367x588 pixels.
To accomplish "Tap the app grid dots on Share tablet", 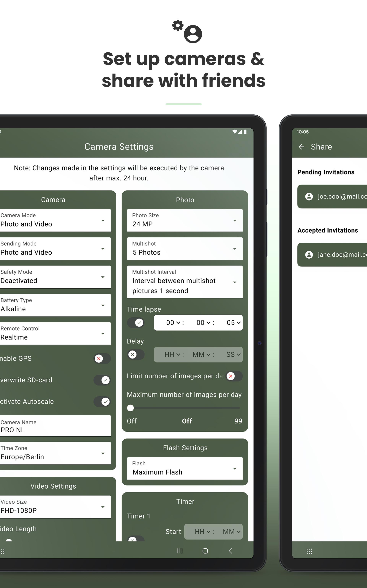I will point(309,551).
